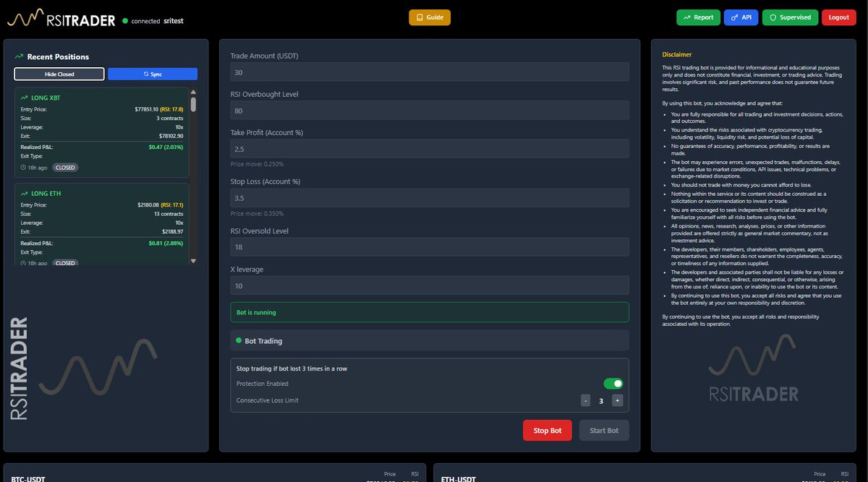
Task: Click the LONG XBT trend arrow icon
Action: (24, 98)
